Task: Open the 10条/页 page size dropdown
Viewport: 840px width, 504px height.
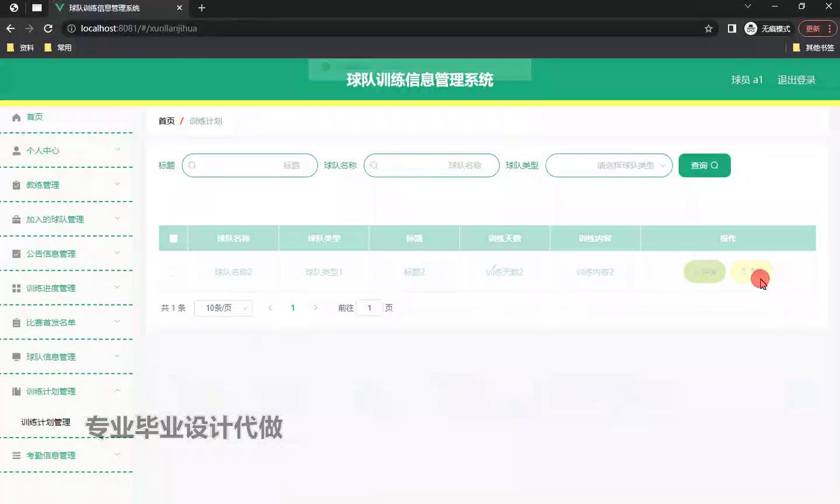Action: click(223, 308)
